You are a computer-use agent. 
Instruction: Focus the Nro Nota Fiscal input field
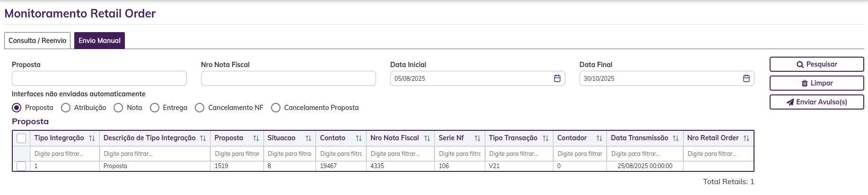(288, 78)
